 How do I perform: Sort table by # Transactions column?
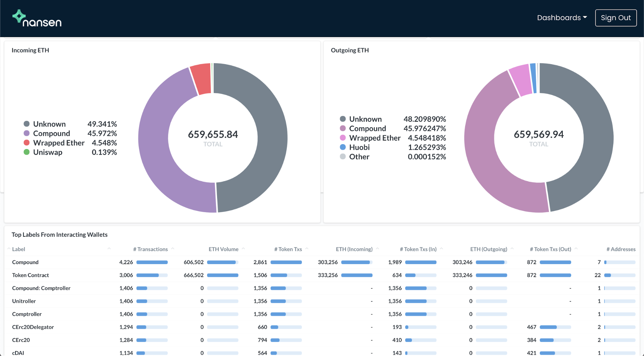coord(150,249)
